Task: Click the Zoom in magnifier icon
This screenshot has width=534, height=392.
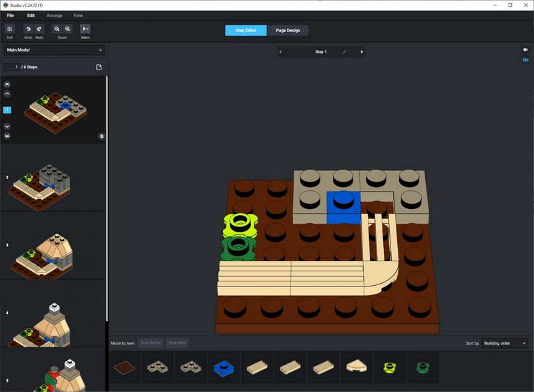Action: click(x=67, y=29)
